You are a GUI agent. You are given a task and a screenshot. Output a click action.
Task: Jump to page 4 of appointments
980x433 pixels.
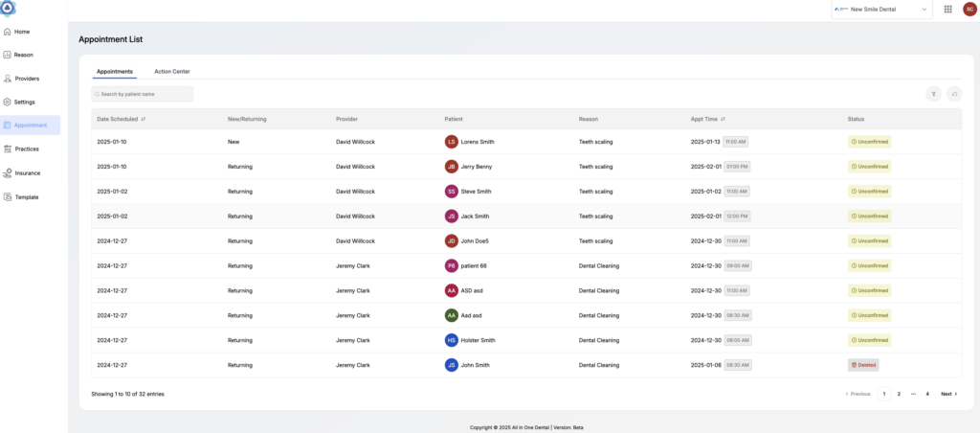[x=927, y=394]
